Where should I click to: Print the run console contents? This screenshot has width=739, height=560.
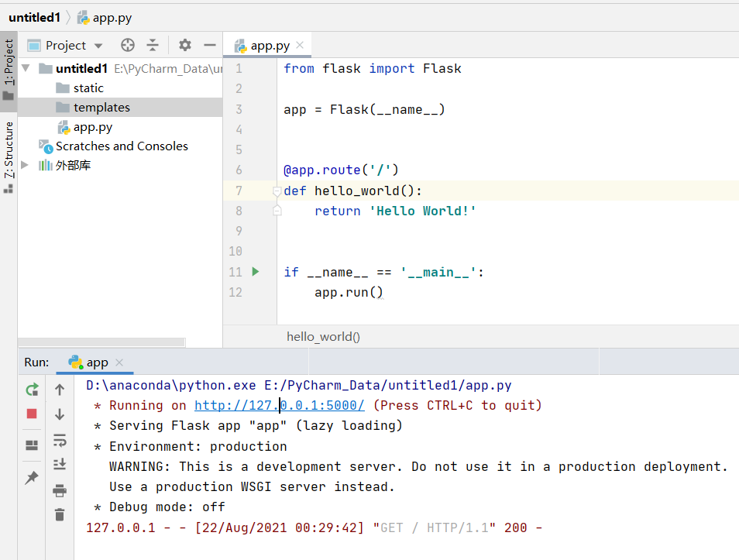[59, 490]
